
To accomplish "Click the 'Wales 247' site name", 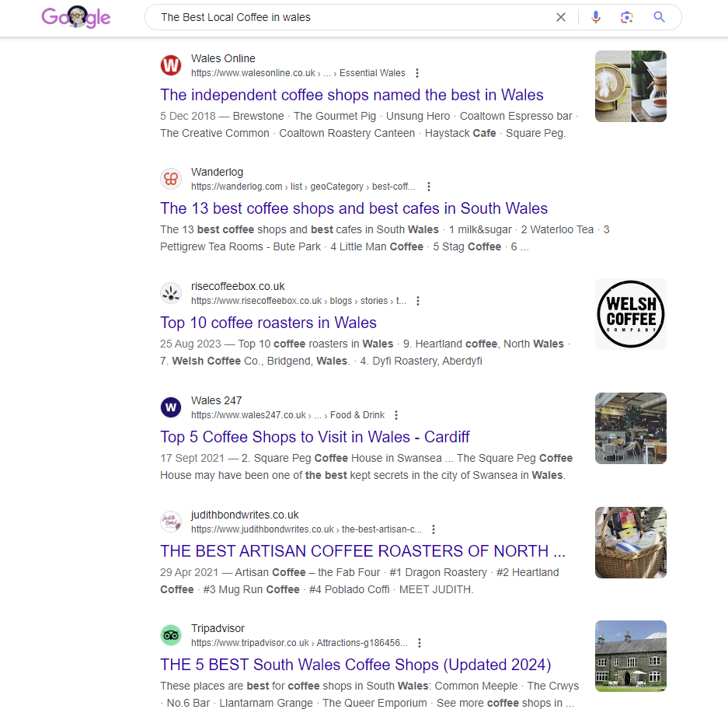I will [x=216, y=400].
